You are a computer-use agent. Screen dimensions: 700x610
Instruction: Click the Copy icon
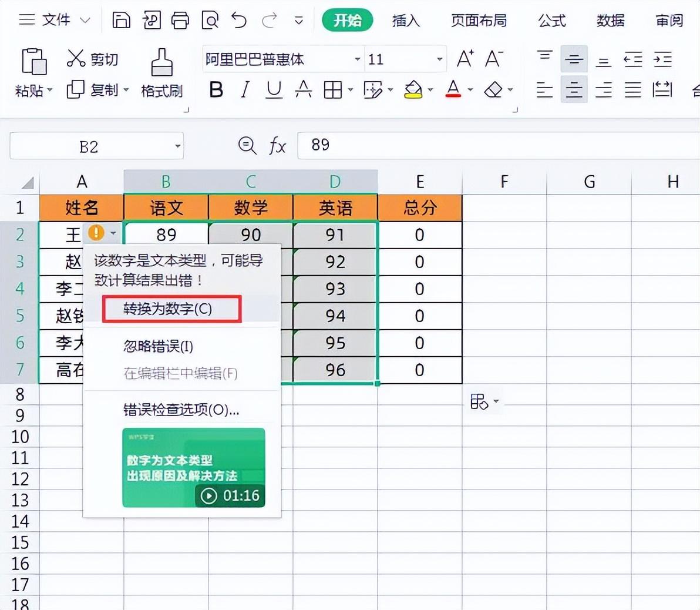point(75,89)
